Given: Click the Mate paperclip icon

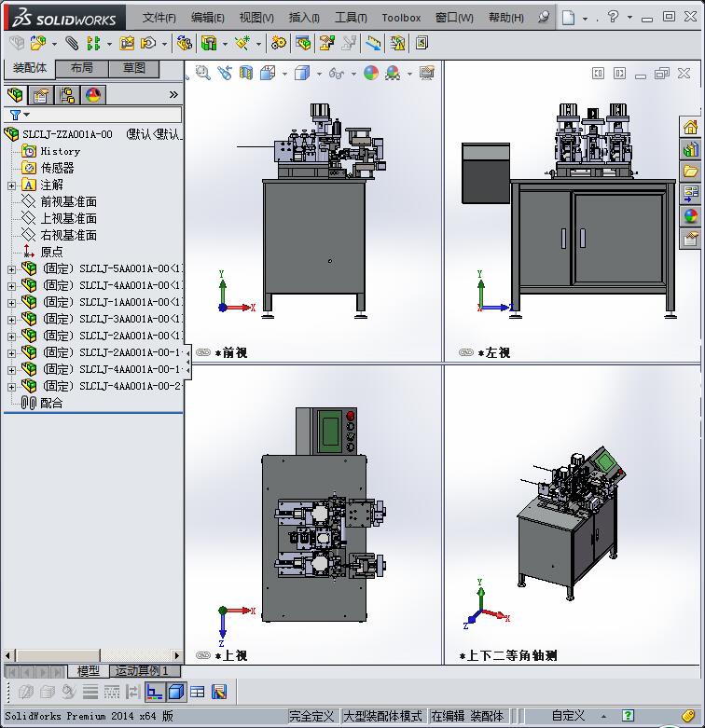Looking at the screenshot, I should 72,44.
